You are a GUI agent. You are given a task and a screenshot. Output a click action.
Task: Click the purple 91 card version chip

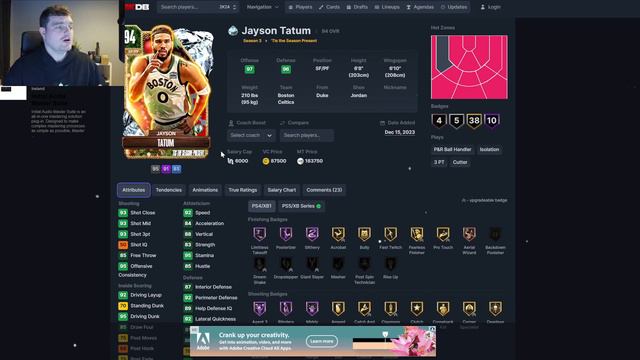click(x=166, y=169)
